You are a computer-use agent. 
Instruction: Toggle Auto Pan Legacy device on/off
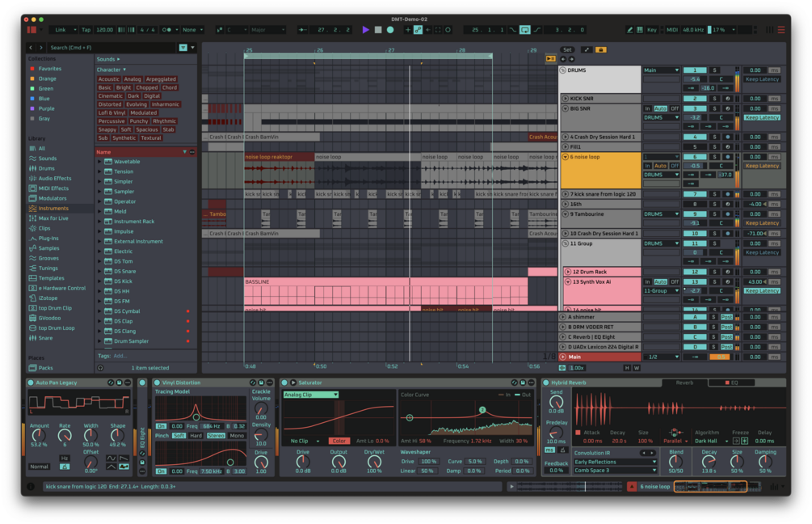click(x=31, y=383)
